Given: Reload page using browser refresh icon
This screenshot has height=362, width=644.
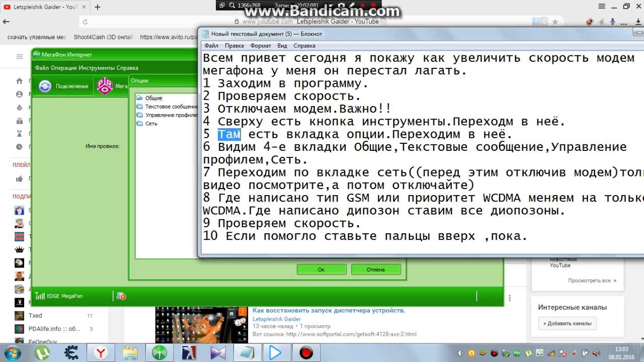Looking at the screenshot, I should 86,22.
